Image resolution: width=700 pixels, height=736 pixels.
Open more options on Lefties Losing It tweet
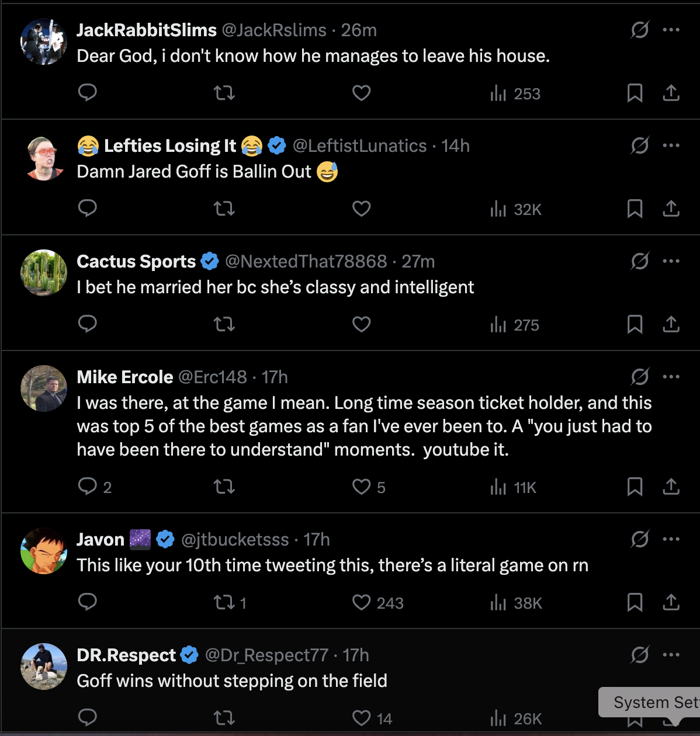[x=671, y=145]
